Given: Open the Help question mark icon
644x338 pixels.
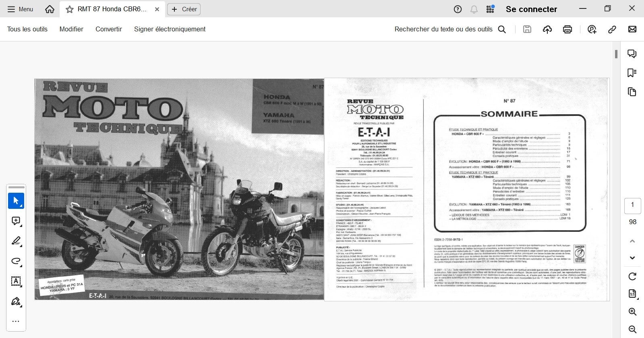Looking at the screenshot, I should (x=458, y=9).
